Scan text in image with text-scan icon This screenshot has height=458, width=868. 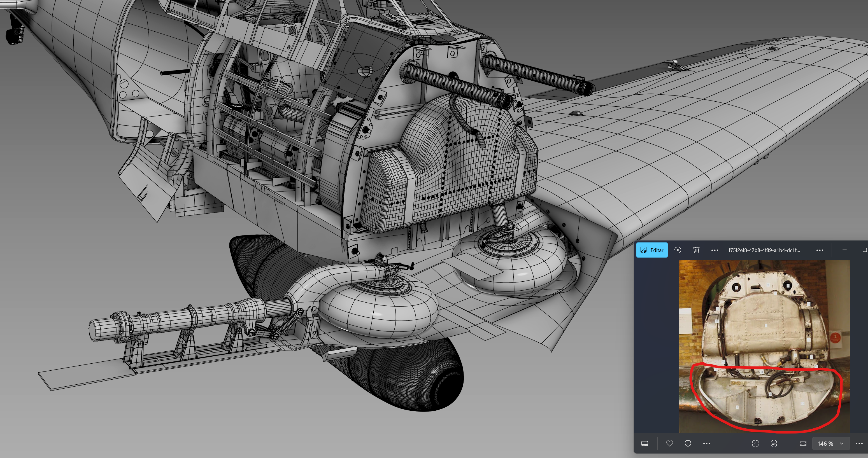coord(774,443)
